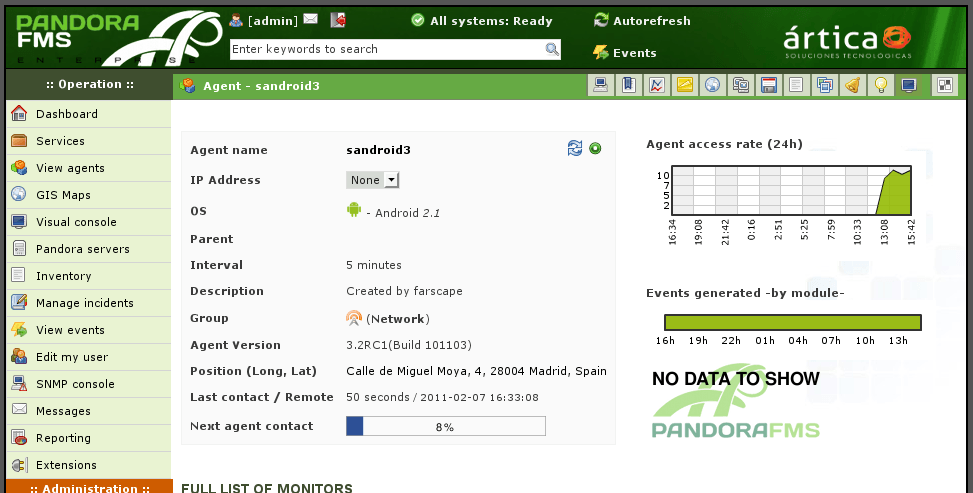Click the green status circle beside agent name
Image resolution: width=973 pixels, height=493 pixels.
(595, 148)
